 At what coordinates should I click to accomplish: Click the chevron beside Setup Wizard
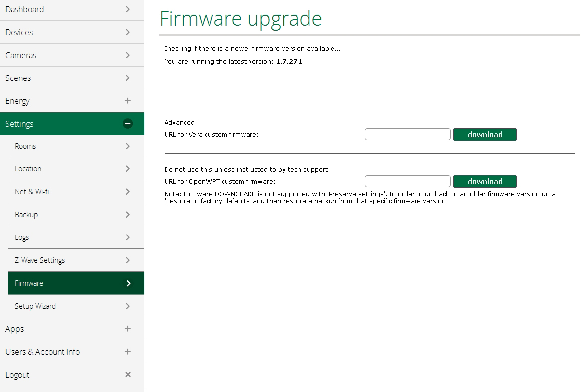pyautogui.click(x=128, y=306)
